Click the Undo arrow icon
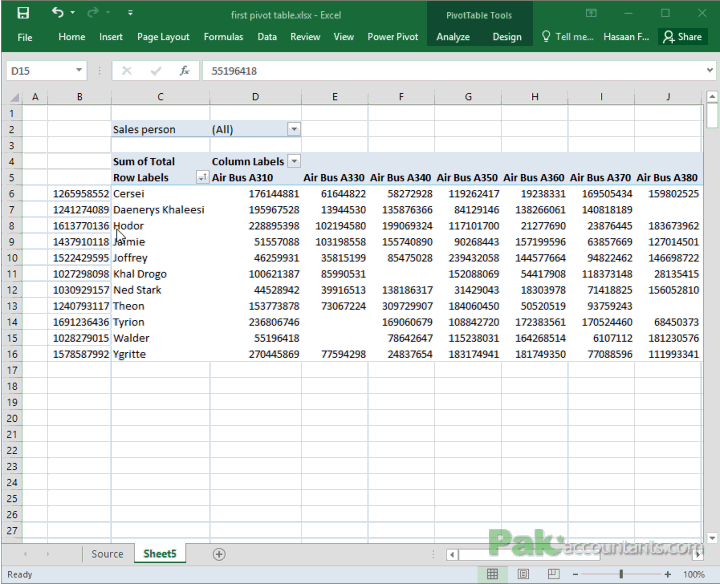This screenshot has width=720, height=584. pos(58,13)
